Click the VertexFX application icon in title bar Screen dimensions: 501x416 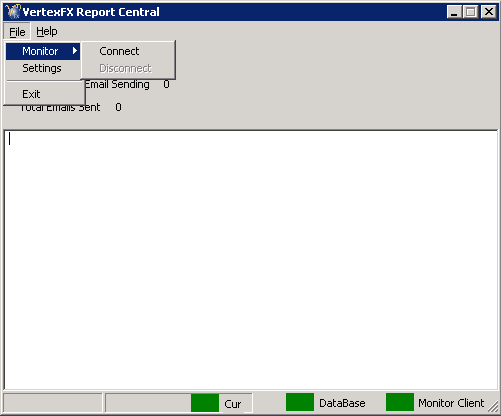click(x=13, y=12)
